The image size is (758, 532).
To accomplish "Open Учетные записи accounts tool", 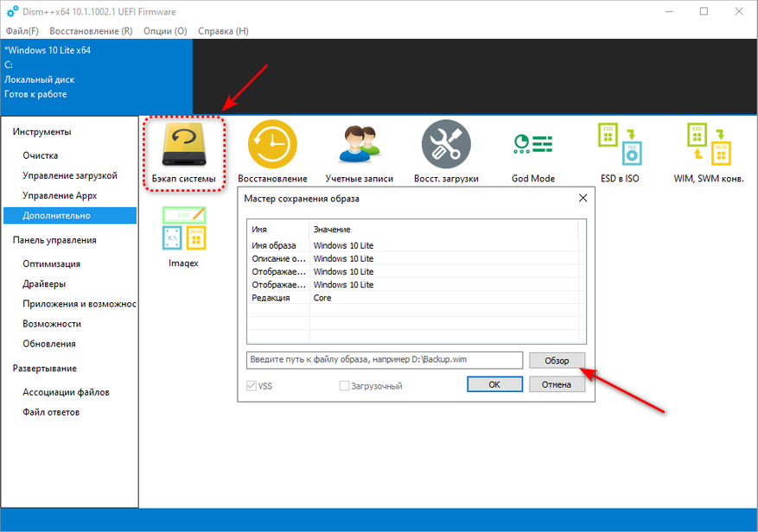I will click(360, 153).
